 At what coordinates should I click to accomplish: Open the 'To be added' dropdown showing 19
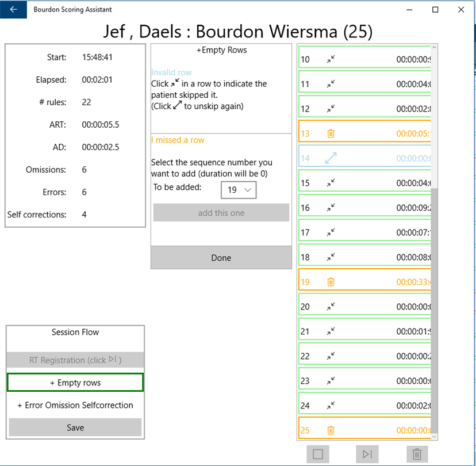pyautogui.click(x=239, y=190)
